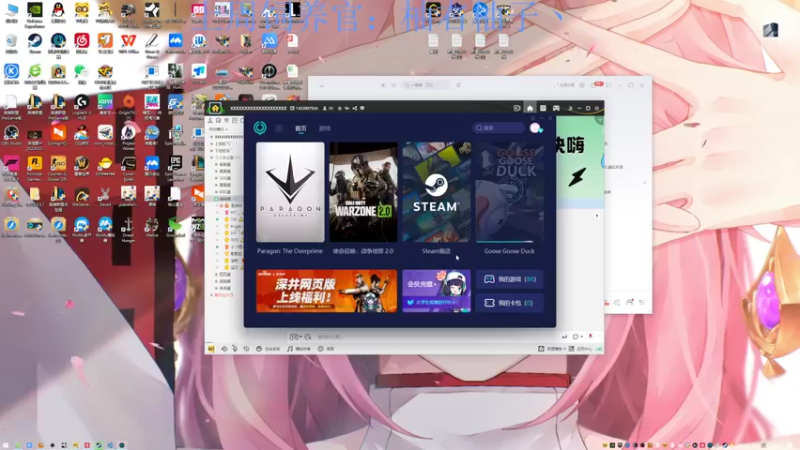Select the Counter-Strike Global Offensive desktop icon
This screenshot has height=450, width=800.
58,167
